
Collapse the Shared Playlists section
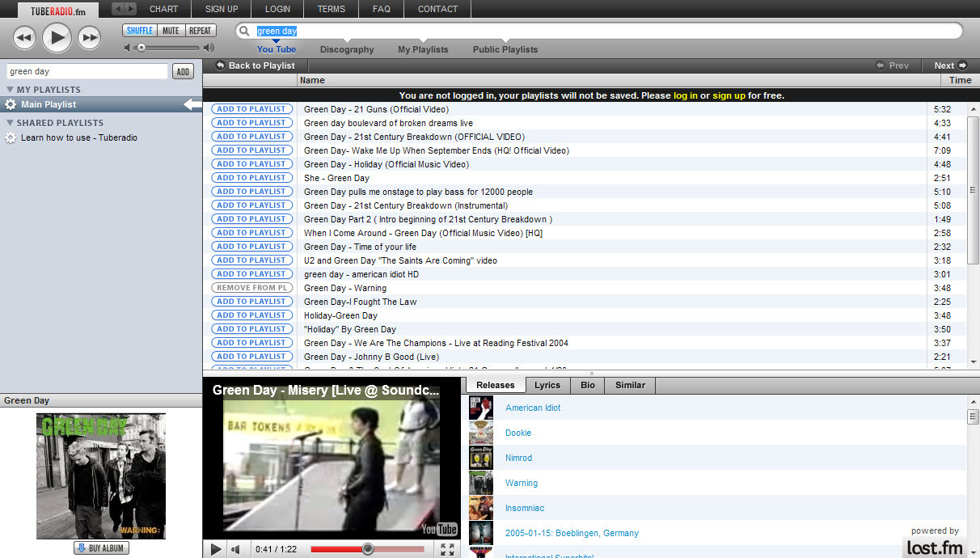11,123
